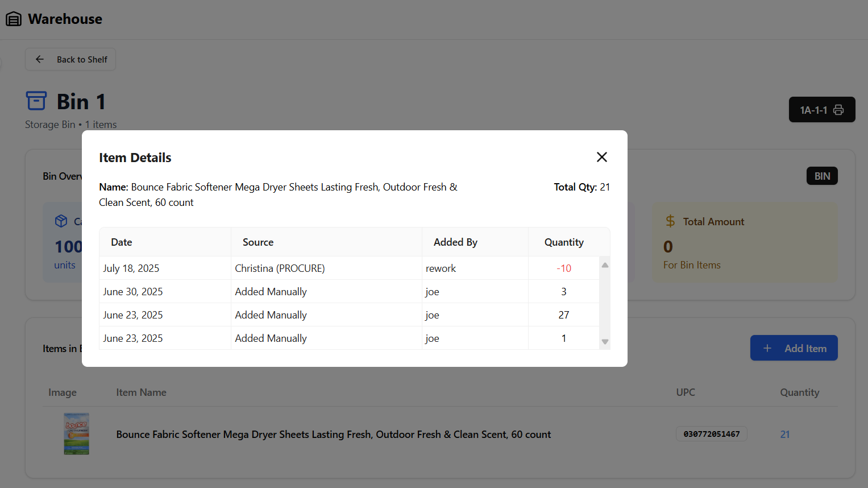Click the storage bin icon beside Bin 1
The image size is (868, 488).
[36, 101]
